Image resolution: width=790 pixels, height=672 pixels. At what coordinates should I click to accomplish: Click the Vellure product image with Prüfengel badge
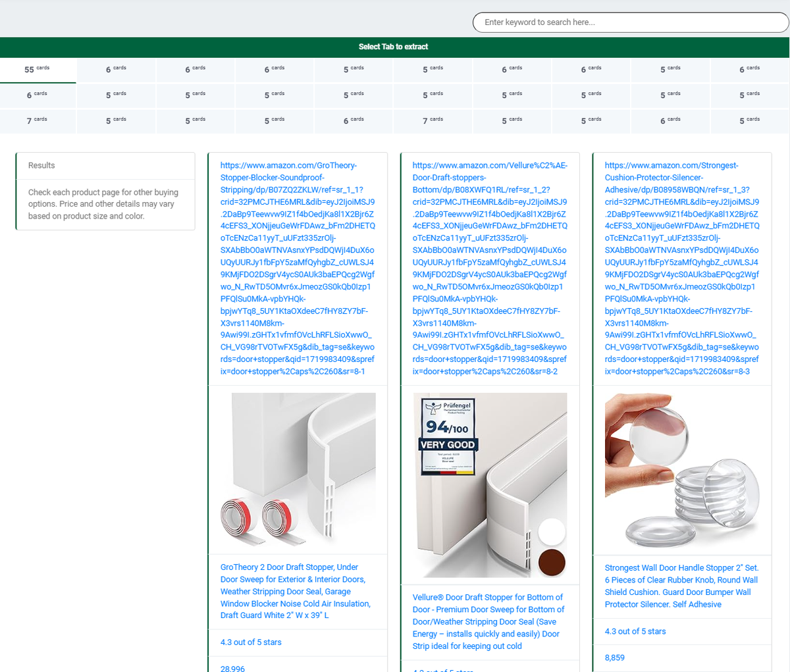490,485
